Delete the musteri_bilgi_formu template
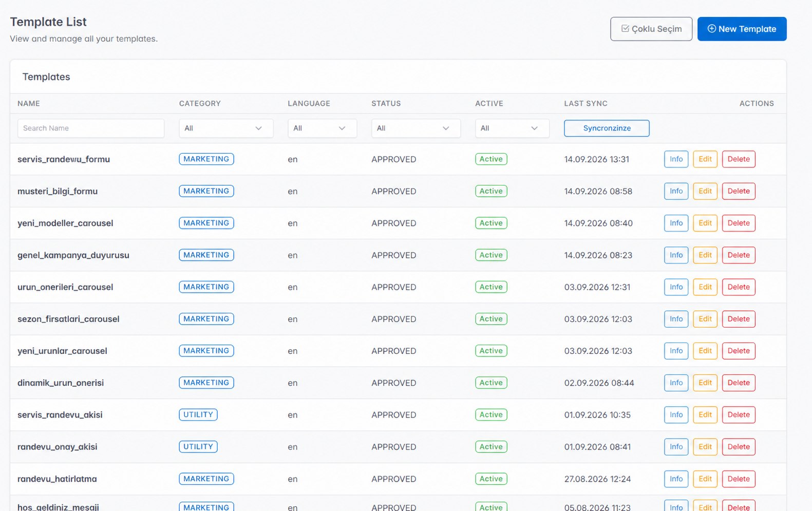This screenshot has height=511, width=812. coord(739,191)
